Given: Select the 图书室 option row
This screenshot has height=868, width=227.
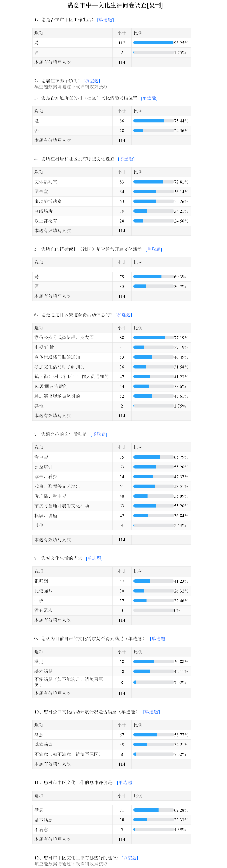Looking at the screenshot, I should coord(41,192).
